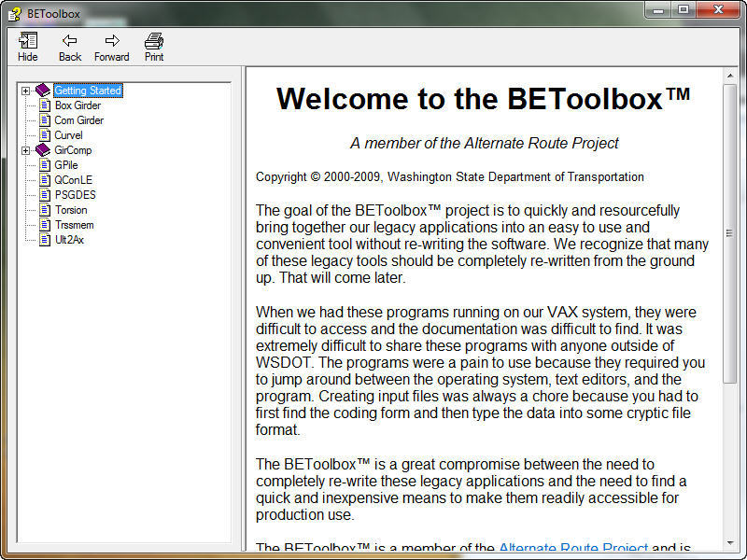Go Back using the left arrow icon
Screen dimensions: 747x560
click(x=69, y=40)
